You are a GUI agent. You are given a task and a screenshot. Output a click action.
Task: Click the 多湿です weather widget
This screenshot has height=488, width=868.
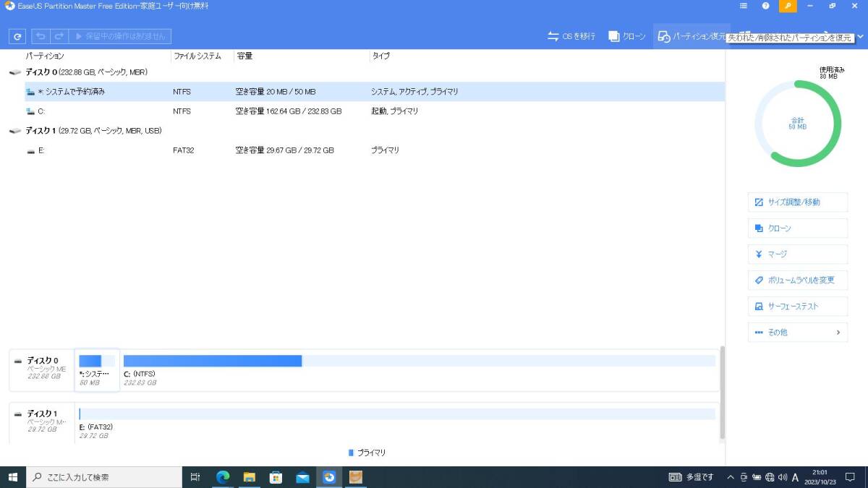(692, 477)
